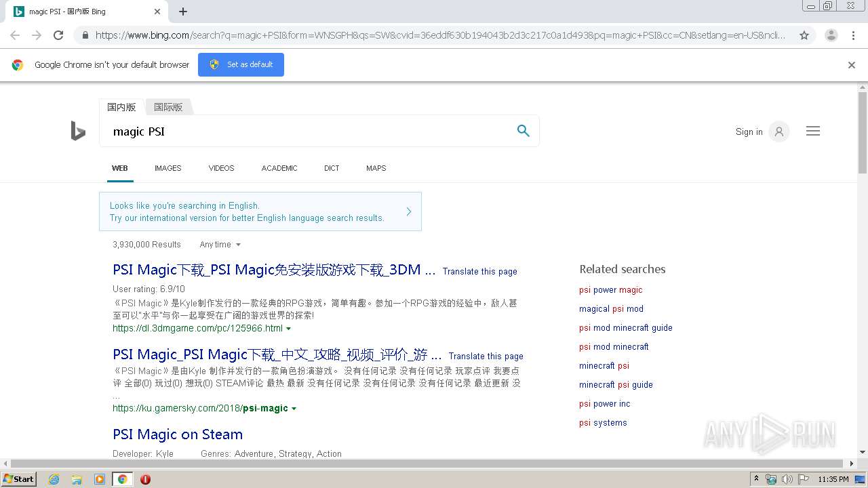Click related search psi mod minecraft

(614, 346)
